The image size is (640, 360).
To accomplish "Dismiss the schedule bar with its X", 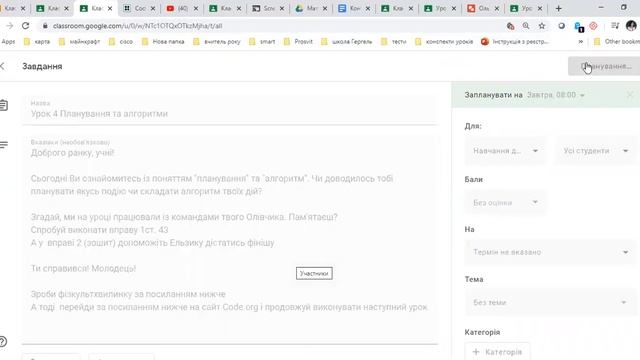I will 630,95.
